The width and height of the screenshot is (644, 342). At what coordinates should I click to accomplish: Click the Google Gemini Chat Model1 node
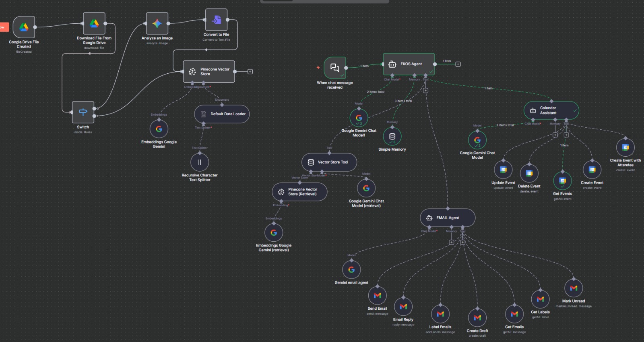coord(359,118)
